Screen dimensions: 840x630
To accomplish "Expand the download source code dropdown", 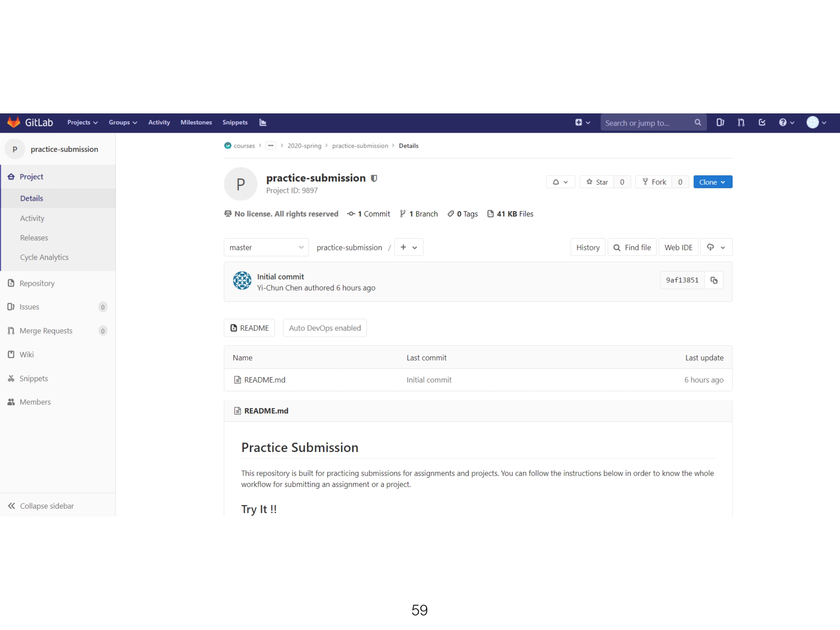I will 716,248.
